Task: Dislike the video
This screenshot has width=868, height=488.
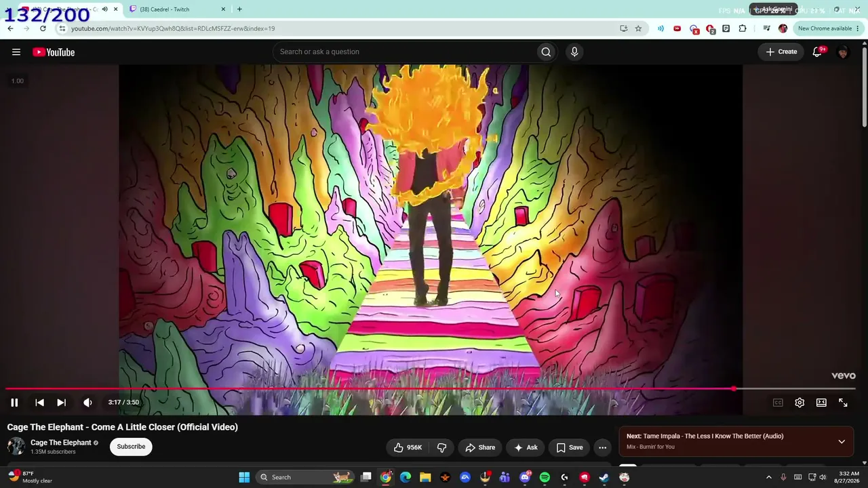Action: click(x=441, y=447)
